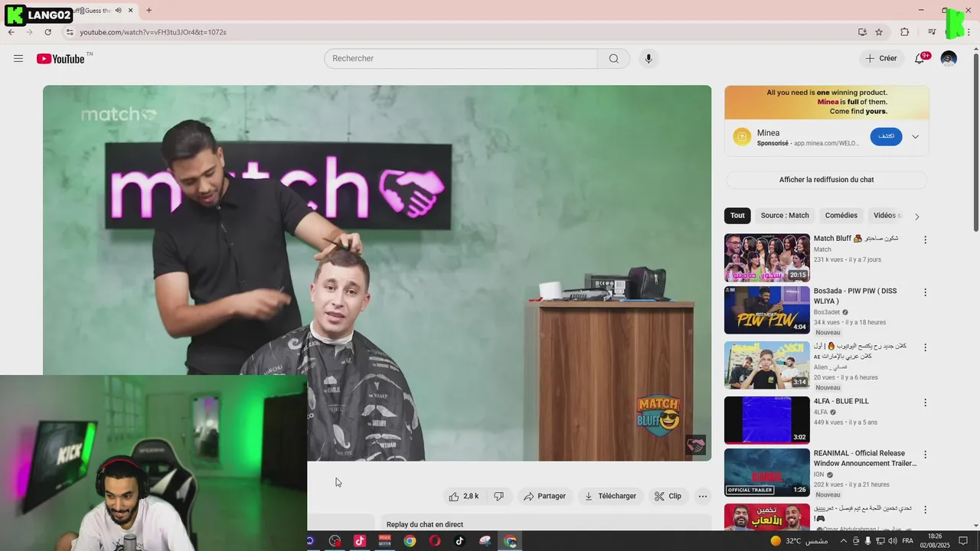The height and width of the screenshot is (551, 980).
Task: Start voice search with microphone icon
Action: (x=648, y=58)
